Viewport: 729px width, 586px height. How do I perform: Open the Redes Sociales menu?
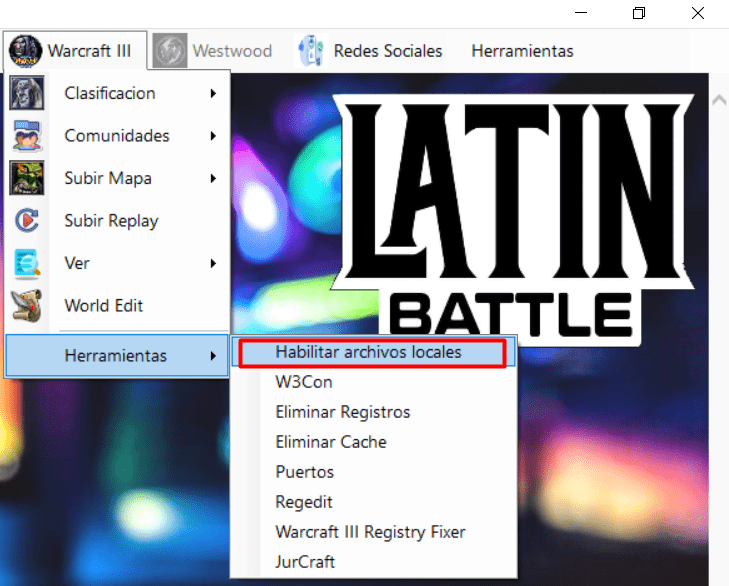(368, 50)
